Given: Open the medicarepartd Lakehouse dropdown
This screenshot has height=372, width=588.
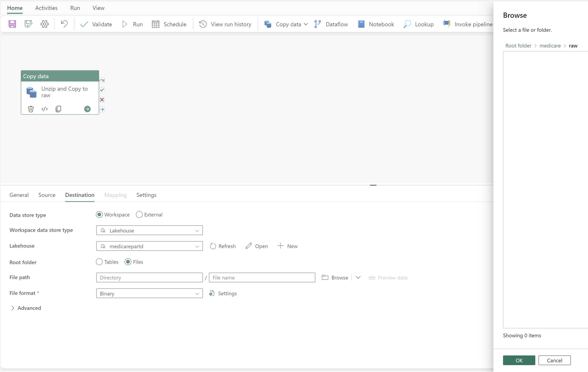Looking at the screenshot, I should (149, 246).
